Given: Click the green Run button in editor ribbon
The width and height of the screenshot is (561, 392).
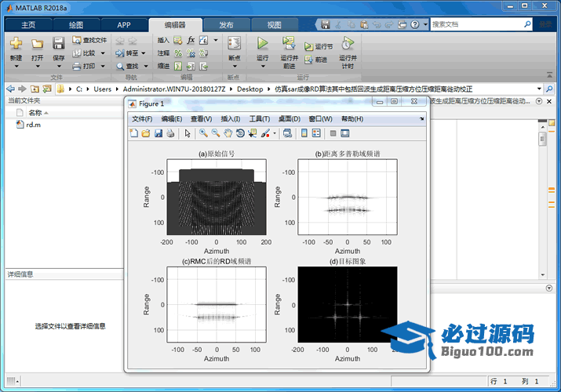Looking at the screenshot, I should pyautogui.click(x=263, y=44).
